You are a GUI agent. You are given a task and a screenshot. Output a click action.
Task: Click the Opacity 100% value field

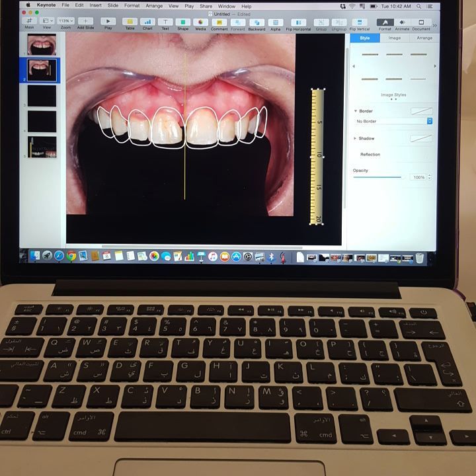(x=418, y=177)
